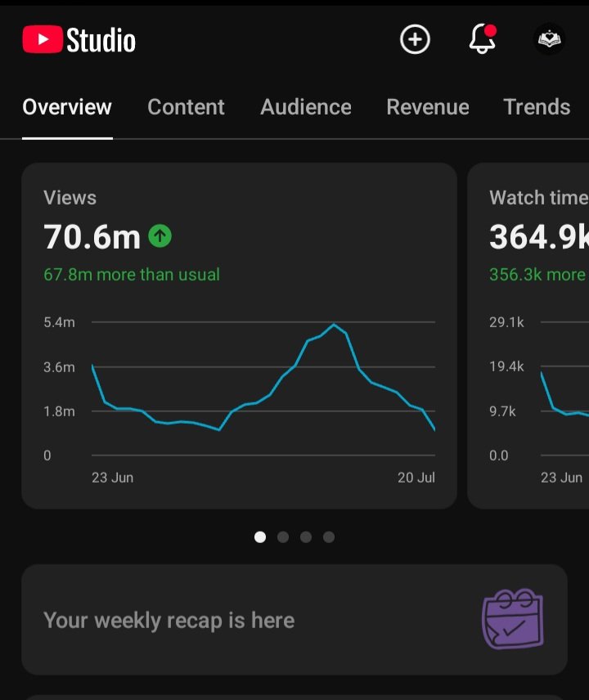The height and width of the screenshot is (700, 589).
Task: Tap the 364.9k watch time value
Action: [539, 236]
